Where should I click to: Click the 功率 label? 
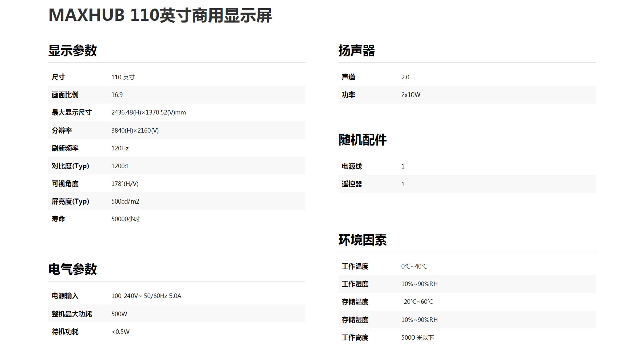pyautogui.click(x=348, y=95)
